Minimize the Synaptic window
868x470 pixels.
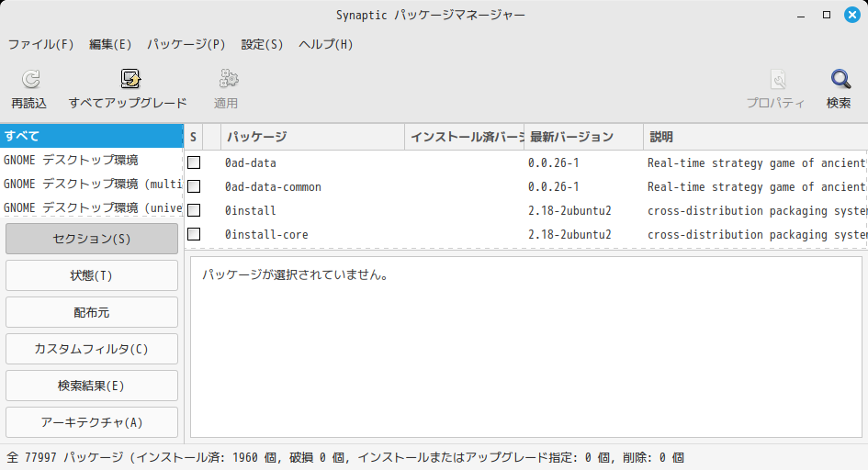[803, 15]
